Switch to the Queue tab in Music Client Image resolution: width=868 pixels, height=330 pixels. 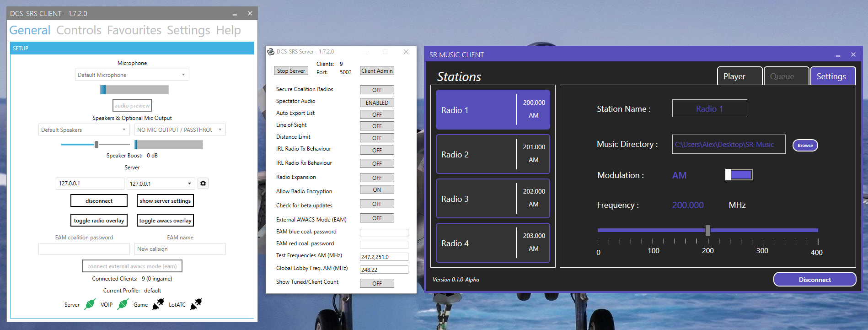[786, 76]
